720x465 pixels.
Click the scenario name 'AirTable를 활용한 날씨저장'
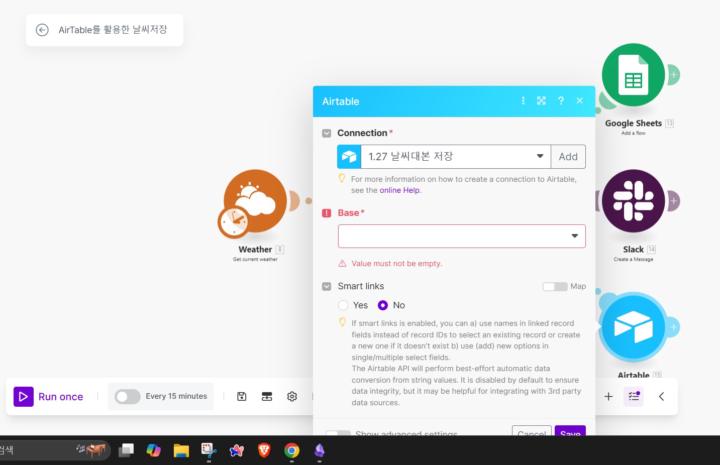pos(112,30)
